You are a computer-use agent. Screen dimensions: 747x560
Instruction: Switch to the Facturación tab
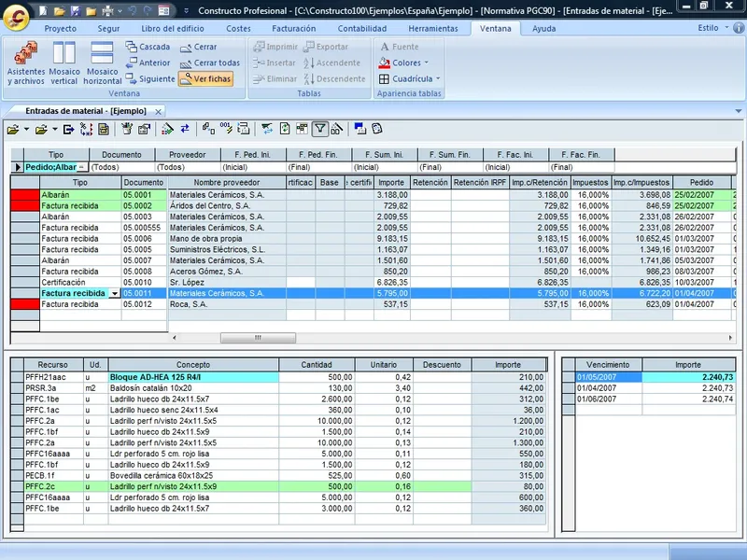pyautogui.click(x=294, y=29)
